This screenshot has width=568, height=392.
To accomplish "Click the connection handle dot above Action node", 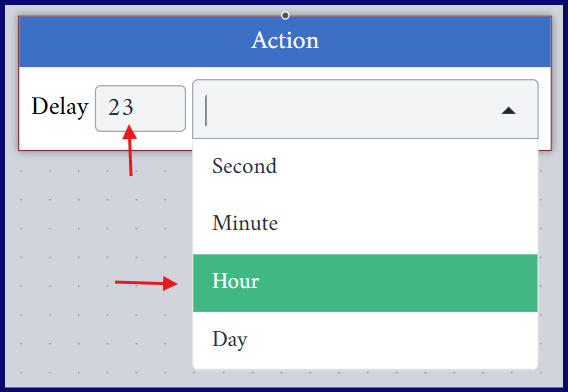I will pos(285,15).
